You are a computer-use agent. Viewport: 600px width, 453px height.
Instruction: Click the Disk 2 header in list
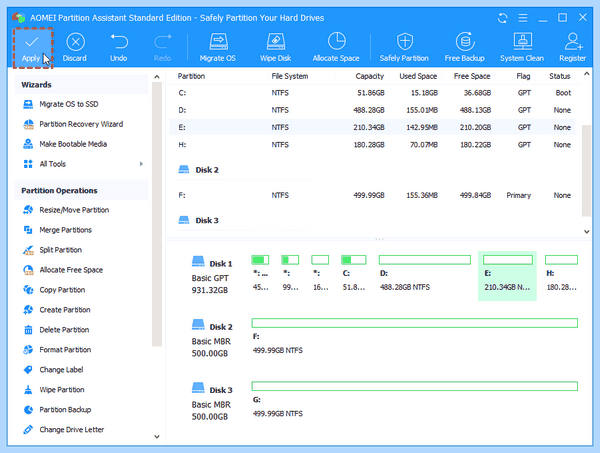[x=199, y=169]
